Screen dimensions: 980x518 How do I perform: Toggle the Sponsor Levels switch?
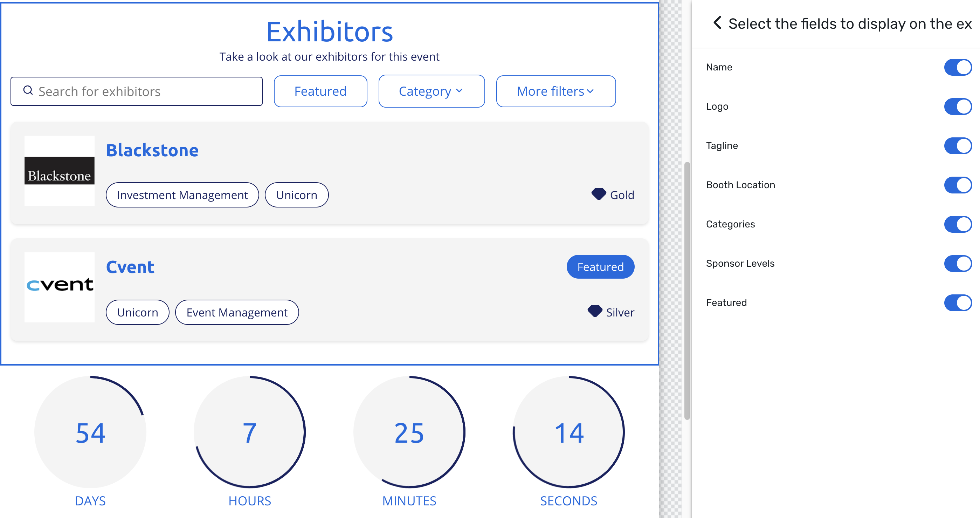click(x=958, y=263)
